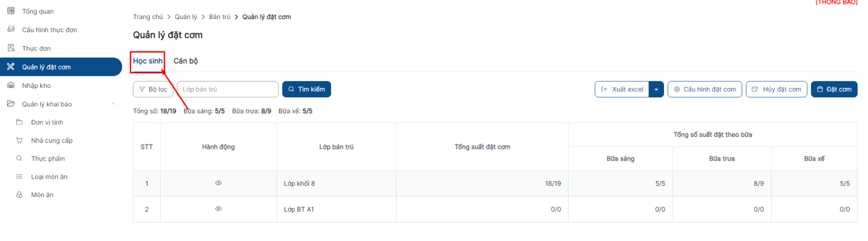868x241 pixels.
Task: Open the Bộ lọc filter options
Action: click(x=153, y=89)
